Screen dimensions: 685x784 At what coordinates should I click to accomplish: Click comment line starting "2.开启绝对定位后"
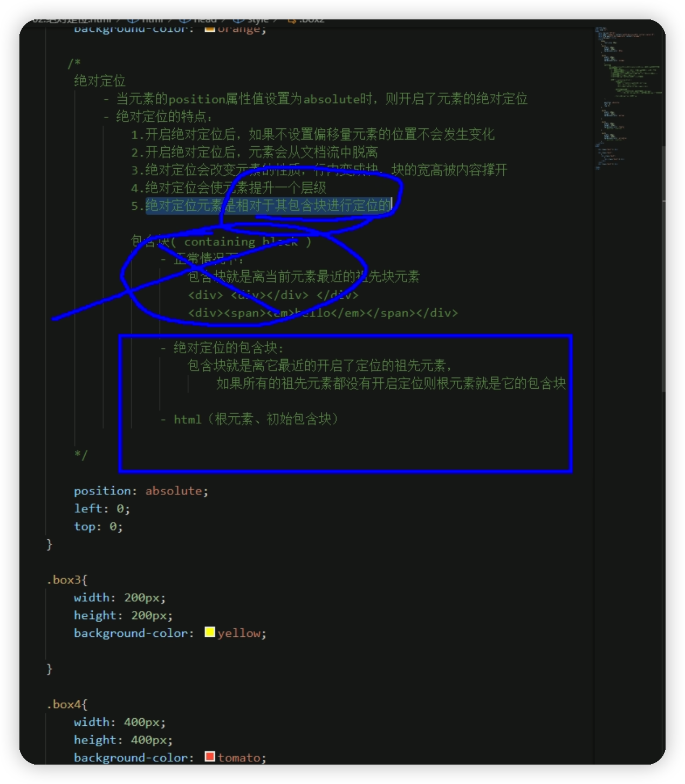(255, 152)
